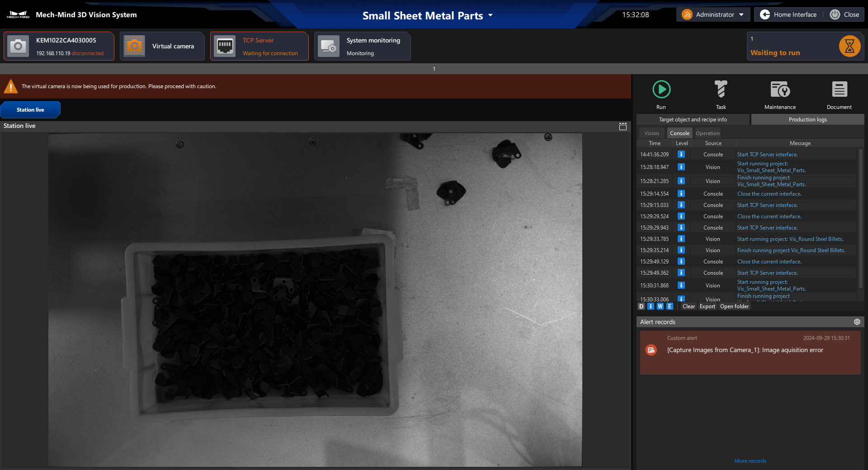Screen dimensions: 868x470
Task: Open the Maintenance panel icon
Action: [x=780, y=90]
